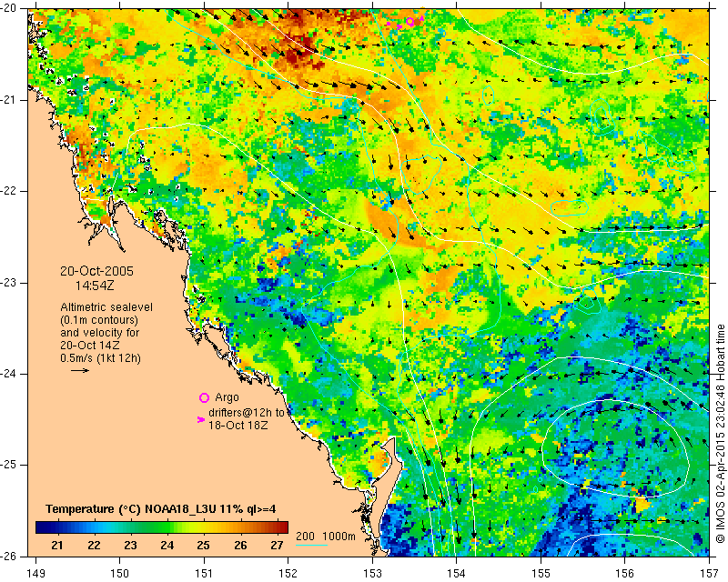Click the '-22' latitude axis label

10,191
